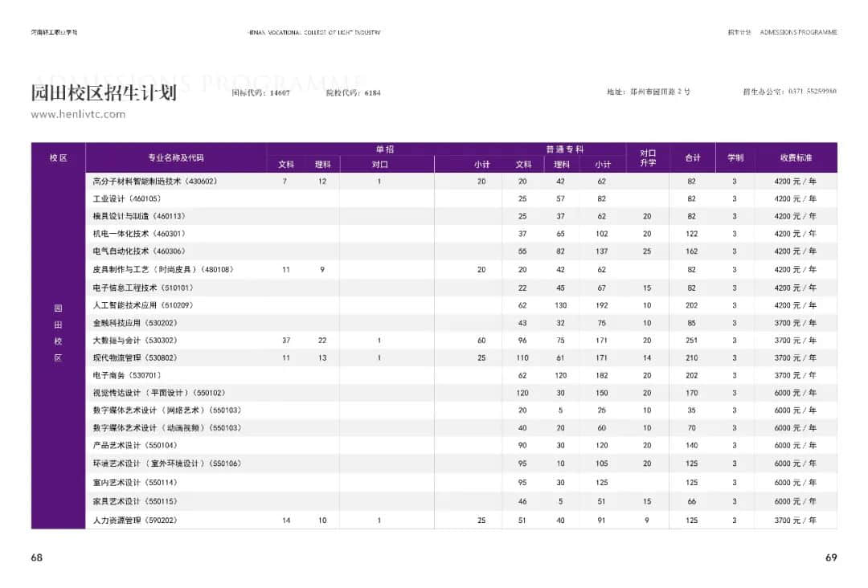
Task: Select the 模具设计与制造（460113） major name
Action: click(x=139, y=216)
